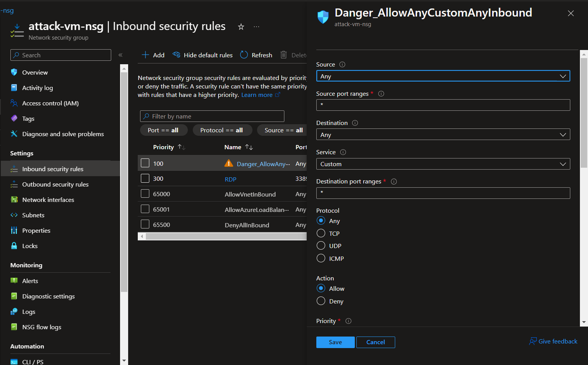Collapse the sidebar with double chevron
The width and height of the screenshot is (588, 365).
coord(120,55)
